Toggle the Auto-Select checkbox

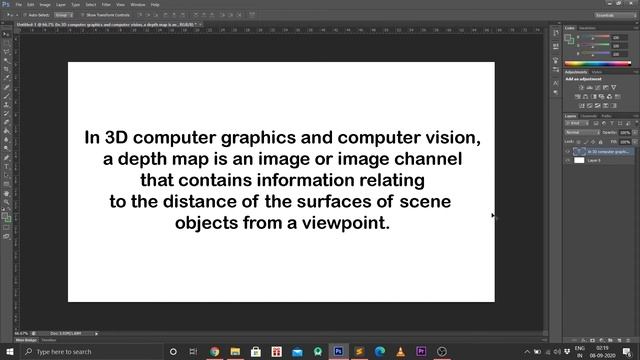(25, 15)
